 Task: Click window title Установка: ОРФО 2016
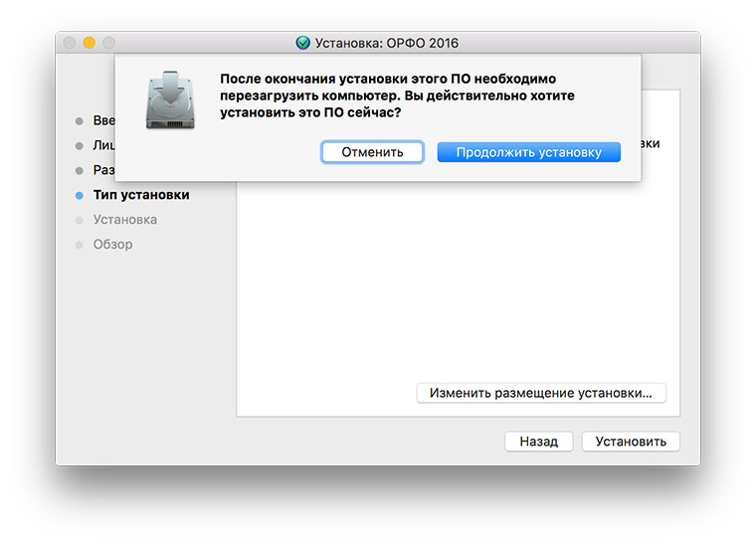point(387,43)
